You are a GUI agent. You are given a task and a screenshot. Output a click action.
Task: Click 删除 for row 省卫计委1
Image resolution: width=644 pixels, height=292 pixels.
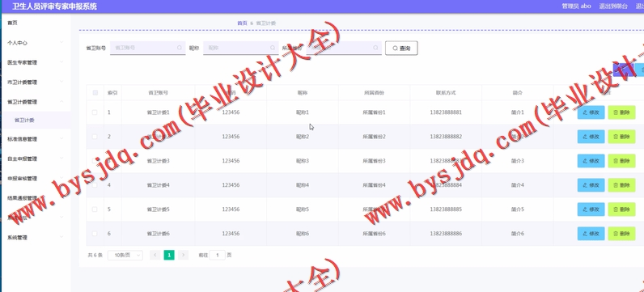[621, 112]
